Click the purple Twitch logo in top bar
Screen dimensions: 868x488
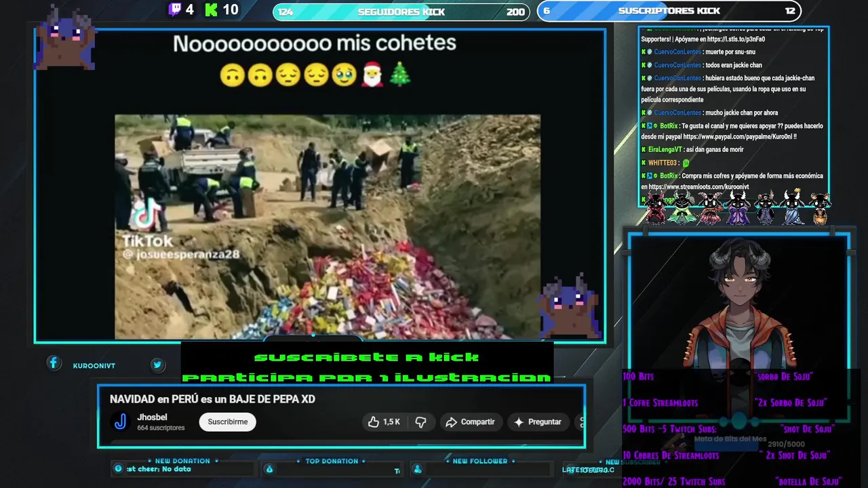click(175, 9)
